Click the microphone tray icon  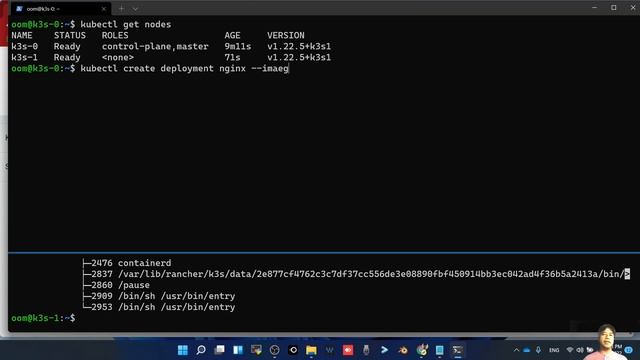[538, 350]
